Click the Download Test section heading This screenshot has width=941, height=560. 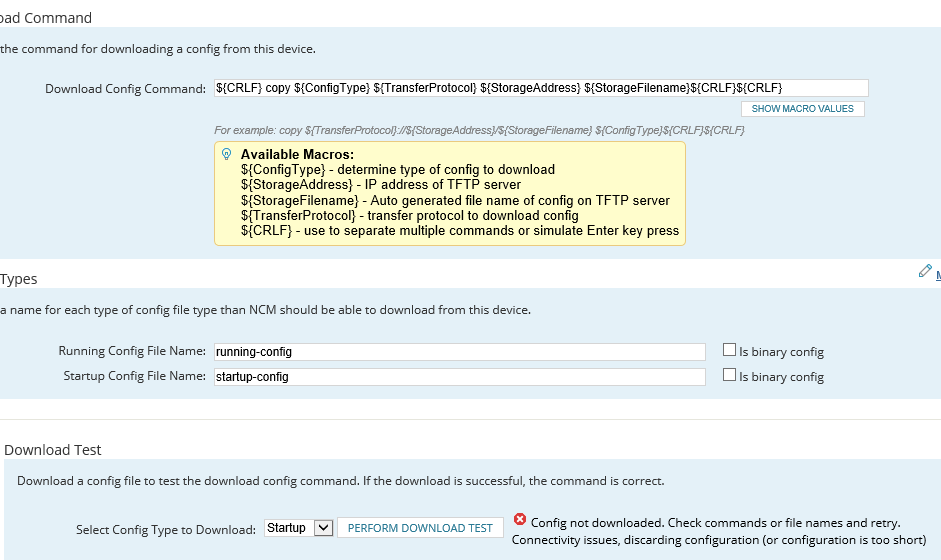(53, 450)
